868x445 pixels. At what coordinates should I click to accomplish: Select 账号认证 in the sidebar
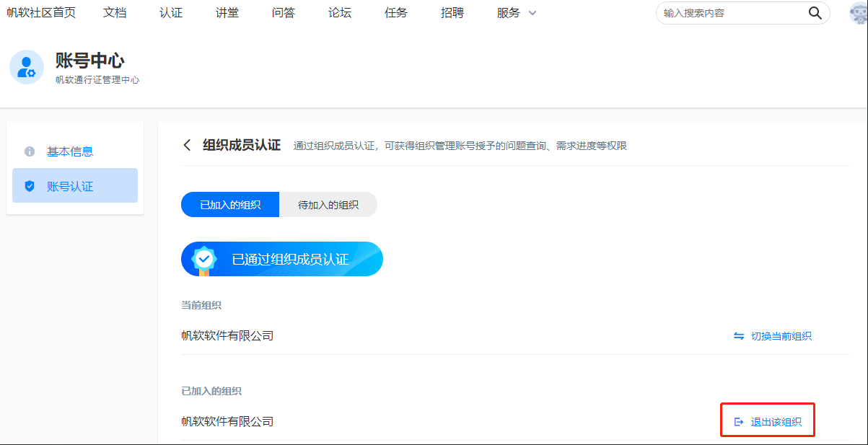(75, 186)
